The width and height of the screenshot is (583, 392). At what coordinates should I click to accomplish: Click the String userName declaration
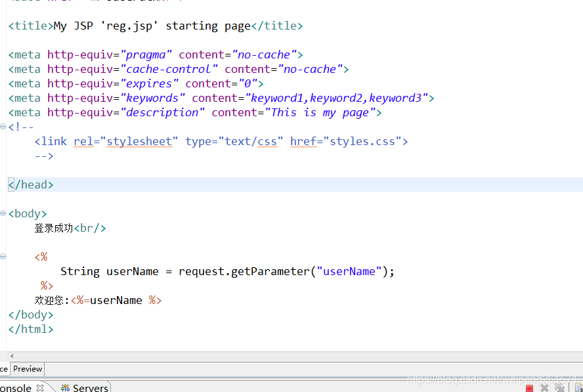[110, 271]
